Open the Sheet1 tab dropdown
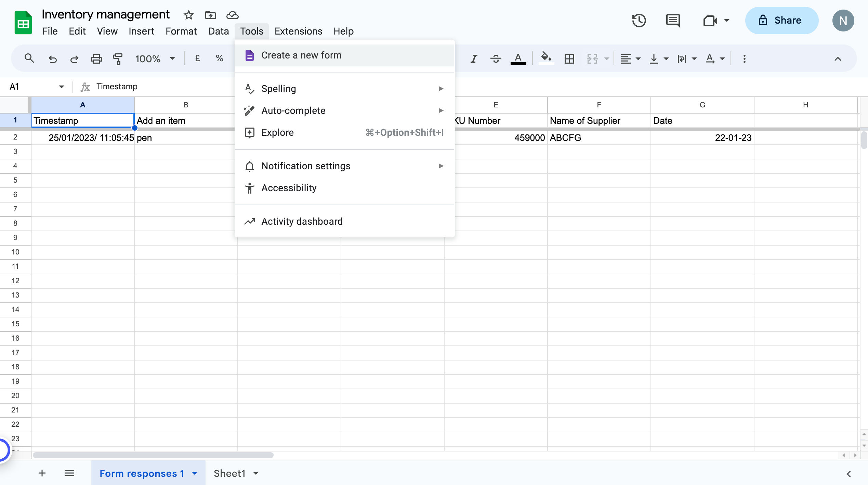 click(x=255, y=473)
